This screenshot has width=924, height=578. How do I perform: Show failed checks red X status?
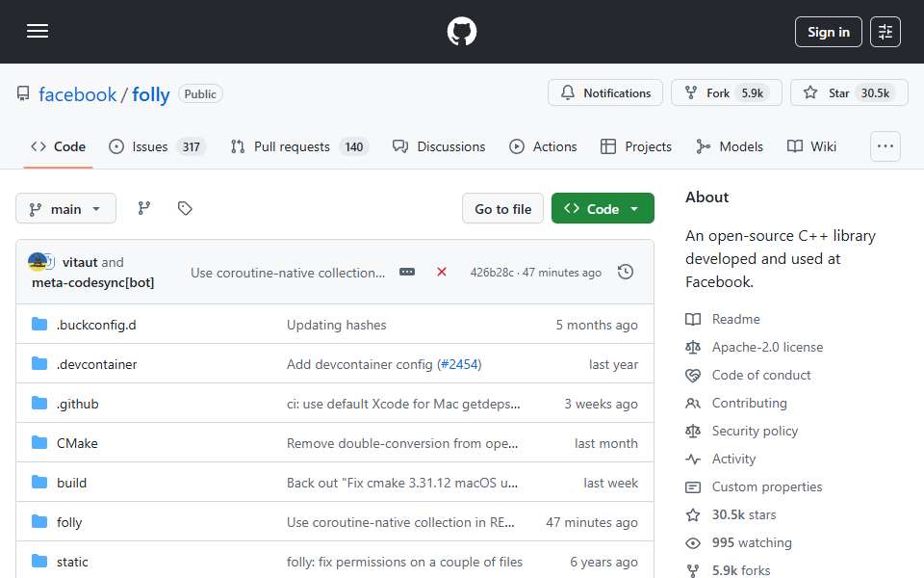coord(442,272)
